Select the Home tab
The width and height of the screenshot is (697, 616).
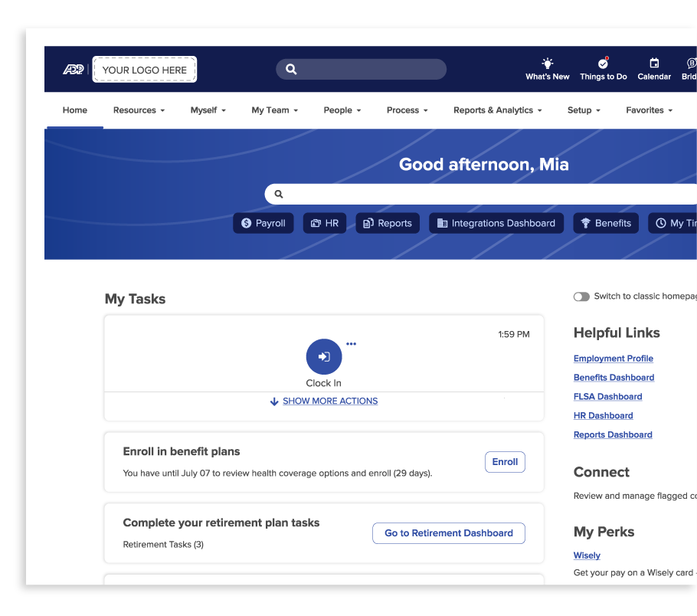click(x=75, y=110)
